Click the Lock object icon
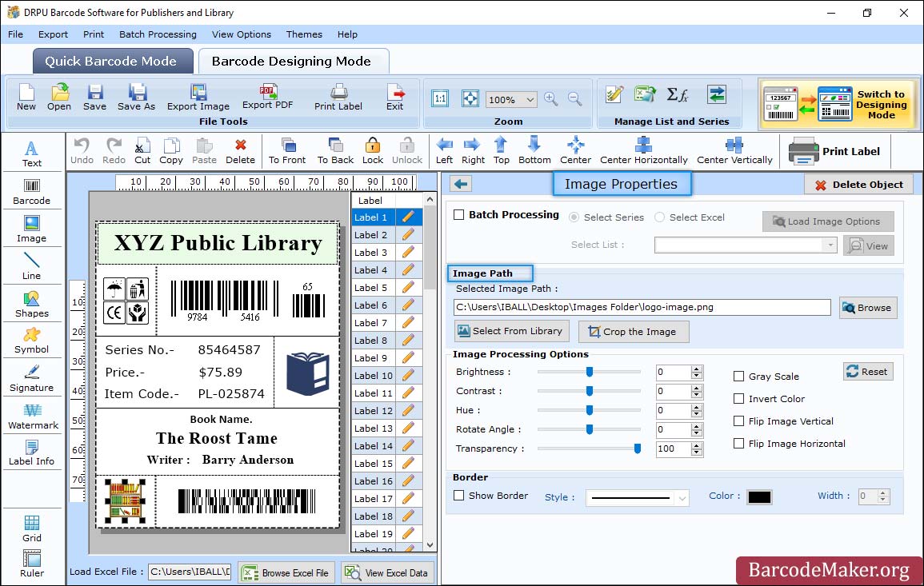This screenshot has width=924, height=586. point(373,151)
